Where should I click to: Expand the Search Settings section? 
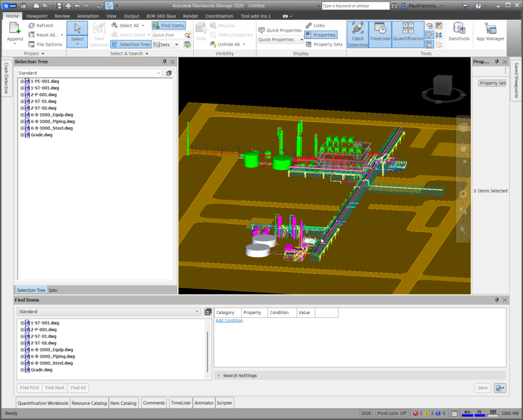pos(219,376)
